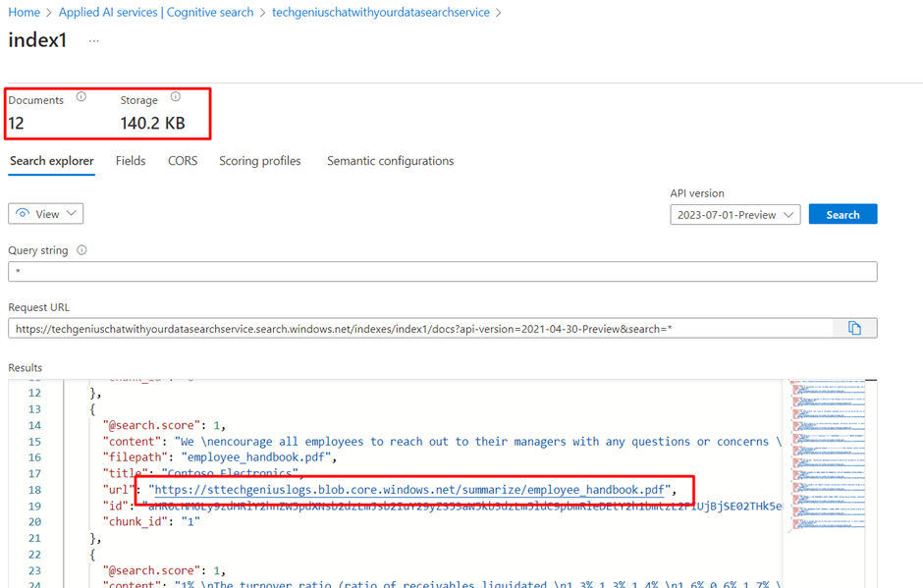The width and height of the screenshot is (923, 588).
Task: Open techgeniuschatwithyourdatasearchservice breadcrumb link
Action: pyautogui.click(x=381, y=13)
